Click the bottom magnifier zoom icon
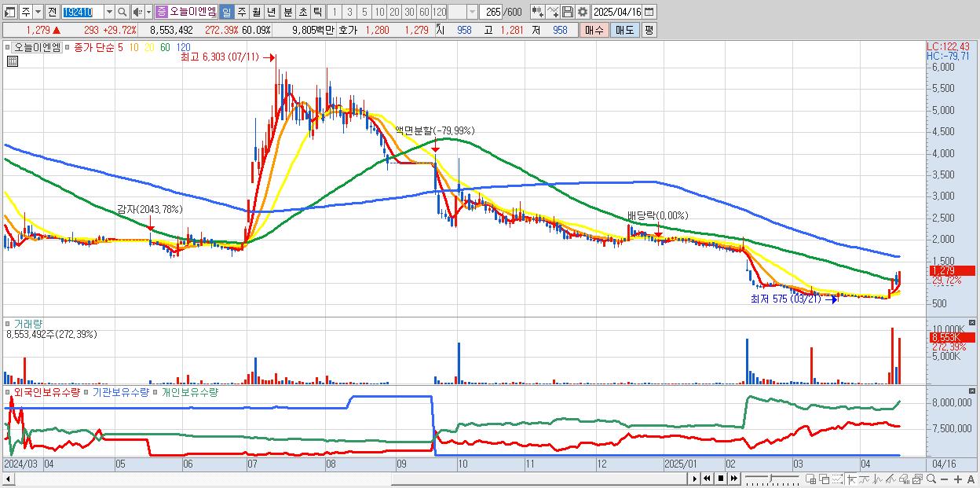Image resolution: width=980 pixels, height=488 pixels. [x=931, y=479]
